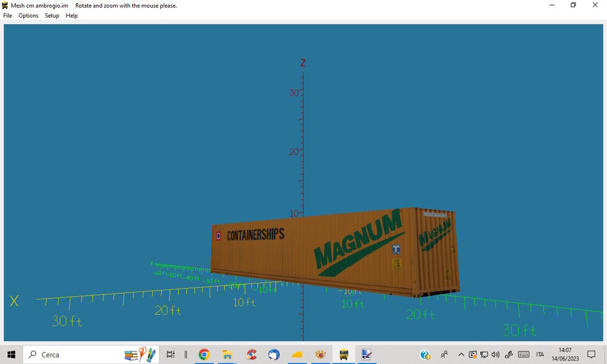Click the network icon in system tray
Image resolution: width=607 pixels, height=364 pixels.
pyautogui.click(x=484, y=354)
